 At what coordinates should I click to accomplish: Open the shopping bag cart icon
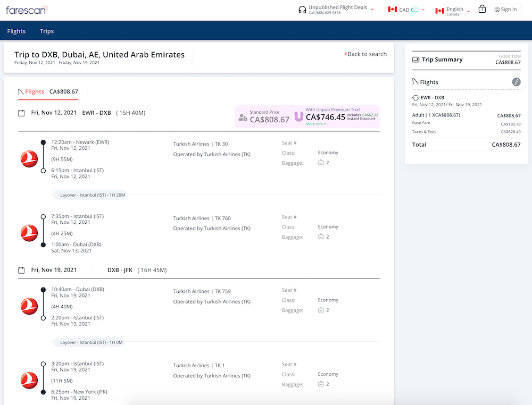coord(482,9)
